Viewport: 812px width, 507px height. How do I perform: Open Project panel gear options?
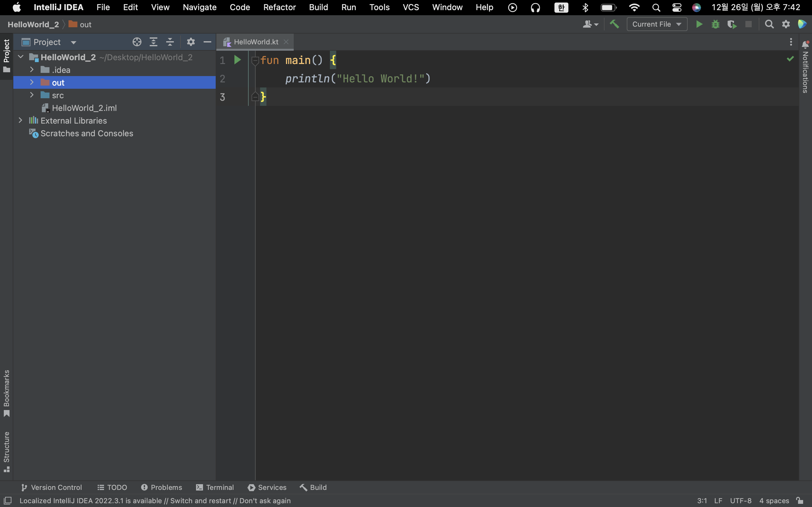[191, 42]
